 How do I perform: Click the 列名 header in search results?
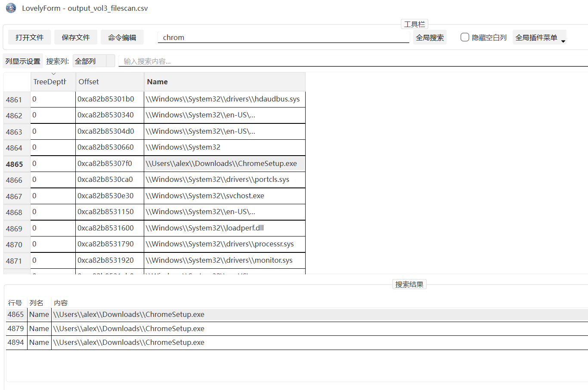pos(37,303)
